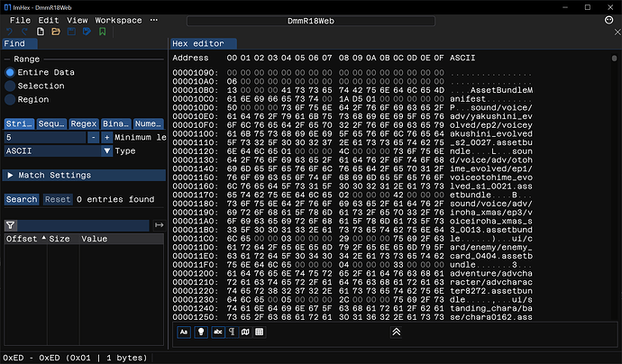The width and height of the screenshot is (622, 364).
Task: Click the undo arrow in the toolbar
Action: click(x=11, y=32)
